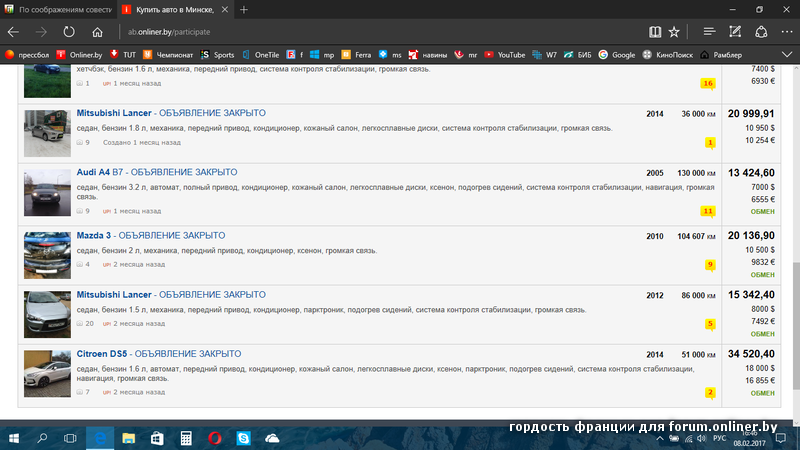Open the share bell icon
This screenshot has width=800, height=450.
click(x=761, y=32)
